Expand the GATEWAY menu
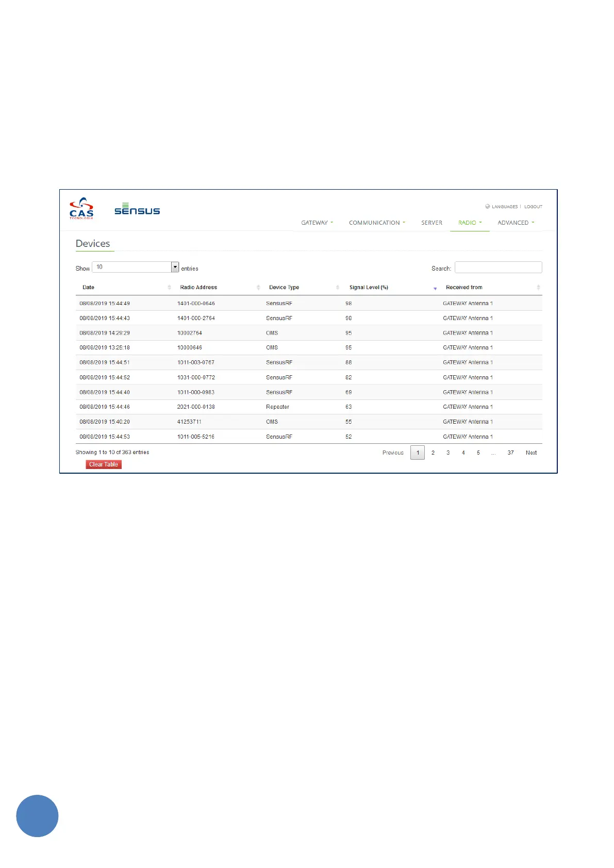 pyautogui.click(x=317, y=223)
